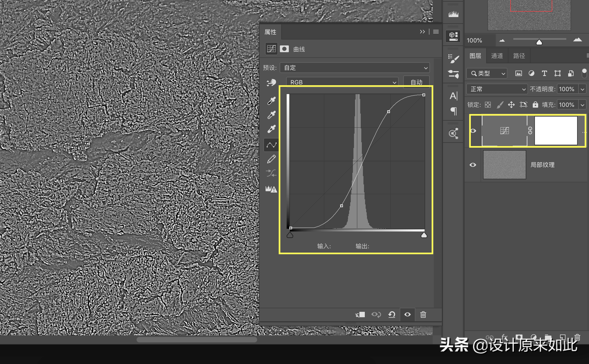Open the 类型 layer filter dropdown
Screen dimensions: 589x364
click(487, 73)
